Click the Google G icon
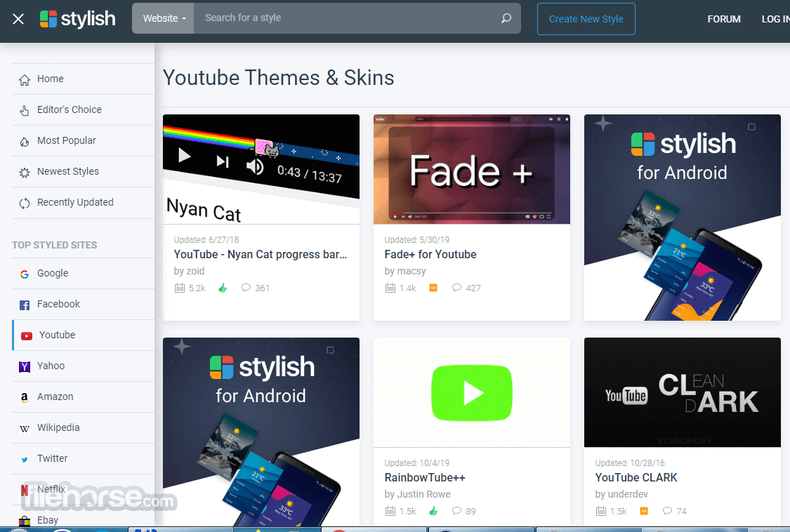This screenshot has height=532, width=790. point(24,274)
